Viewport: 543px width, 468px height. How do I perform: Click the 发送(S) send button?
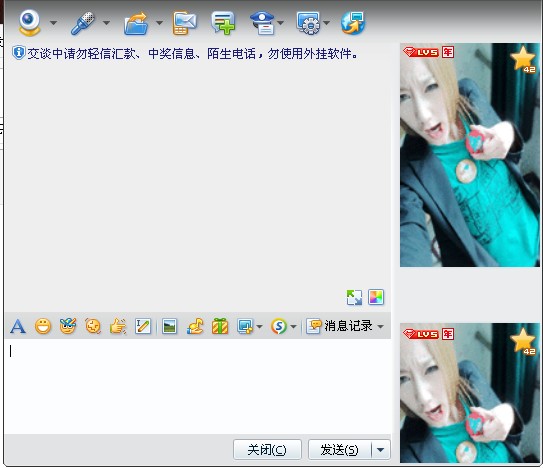(x=339, y=450)
